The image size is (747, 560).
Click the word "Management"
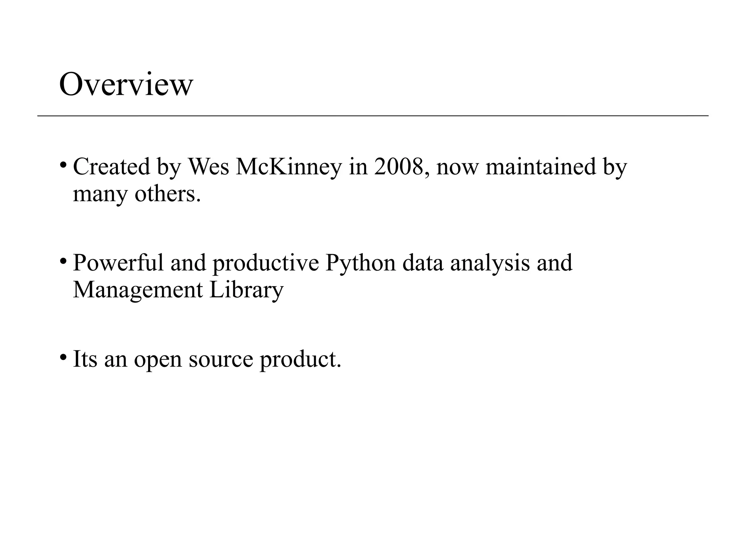pyautogui.click(x=138, y=290)
